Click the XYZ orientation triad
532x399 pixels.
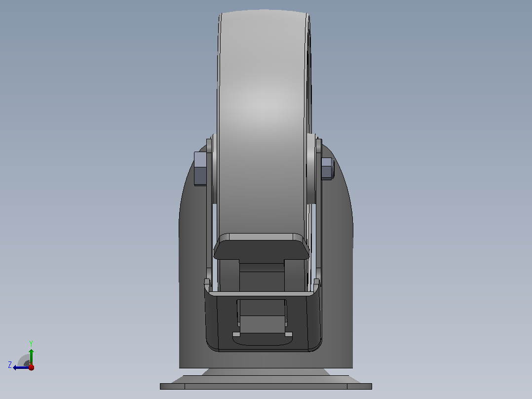coord(21,356)
